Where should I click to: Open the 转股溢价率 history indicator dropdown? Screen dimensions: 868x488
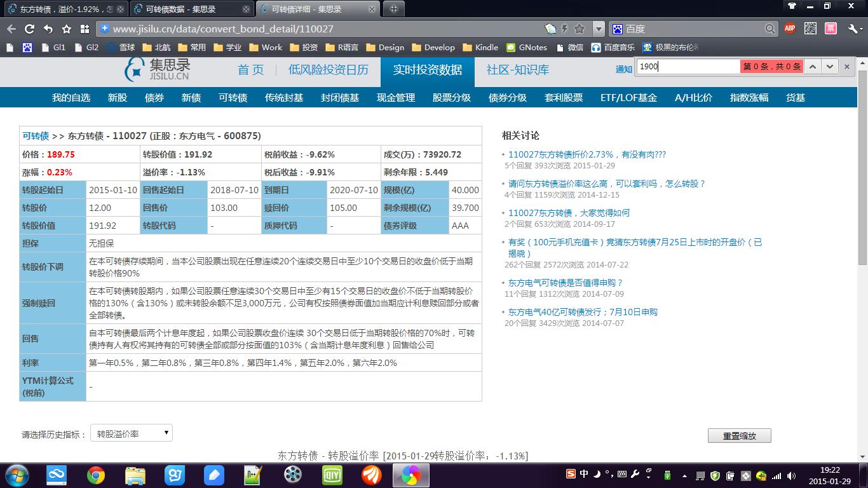[x=132, y=434]
